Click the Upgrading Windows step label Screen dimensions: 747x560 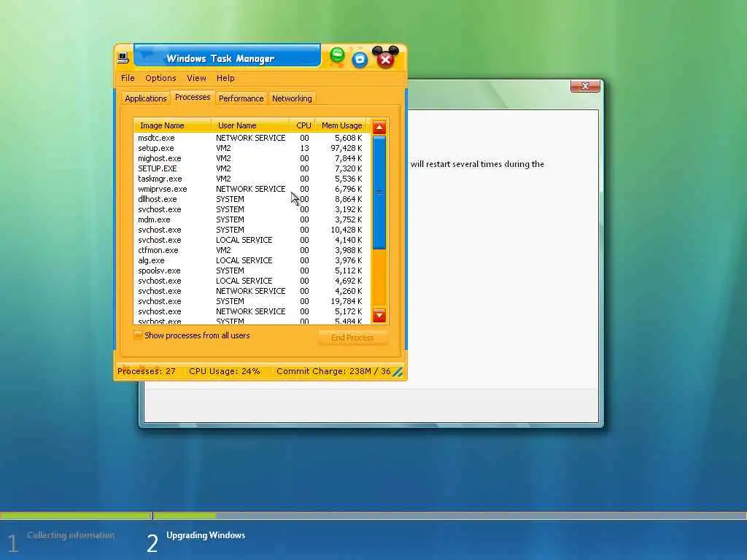pos(206,535)
